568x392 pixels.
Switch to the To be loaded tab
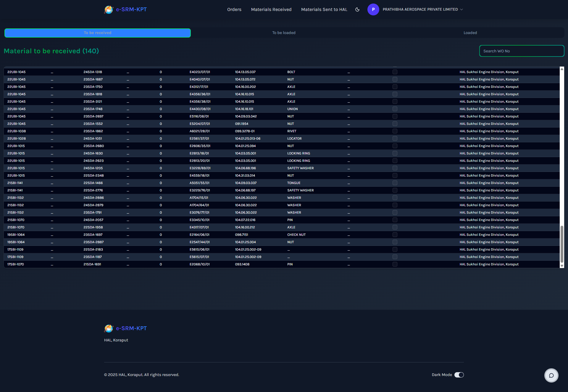pos(284,33)
